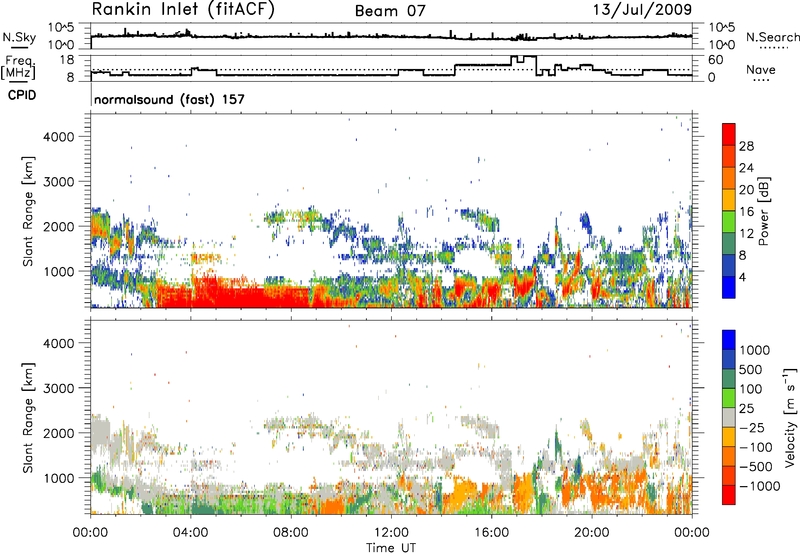Select the "Freq. [MHz]" axis label
This screenshot has width=800, height=554.
click(18, 68)
